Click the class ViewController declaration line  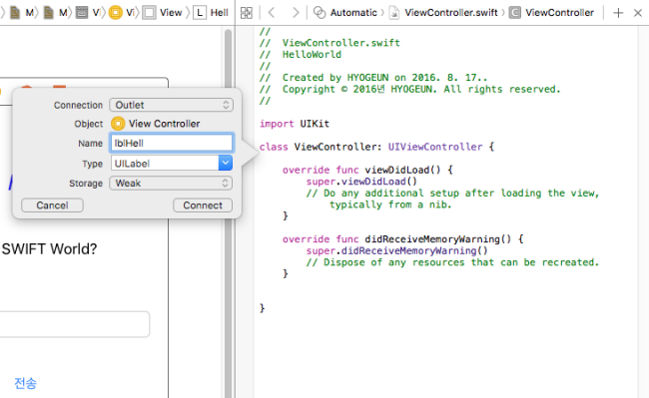click(377, 147)
